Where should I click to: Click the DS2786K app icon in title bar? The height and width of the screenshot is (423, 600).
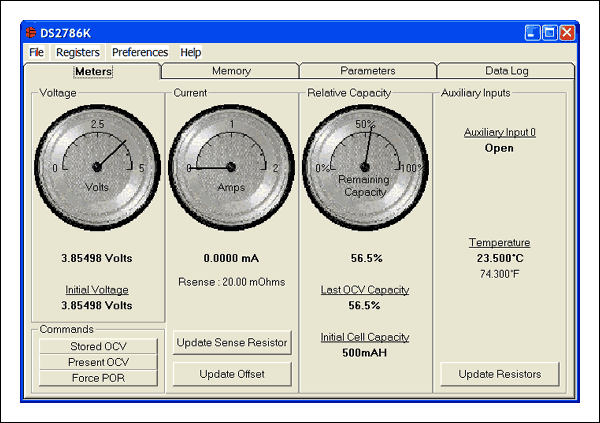click(31, 33)
